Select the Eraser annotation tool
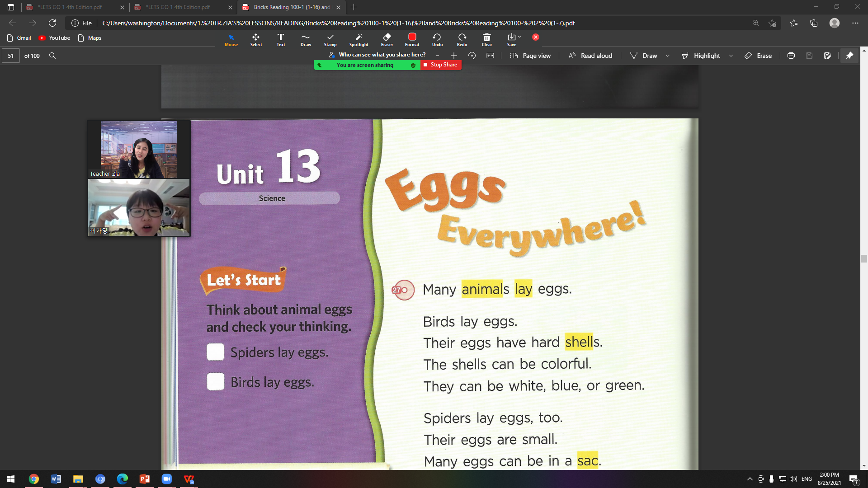 point(387,40)
